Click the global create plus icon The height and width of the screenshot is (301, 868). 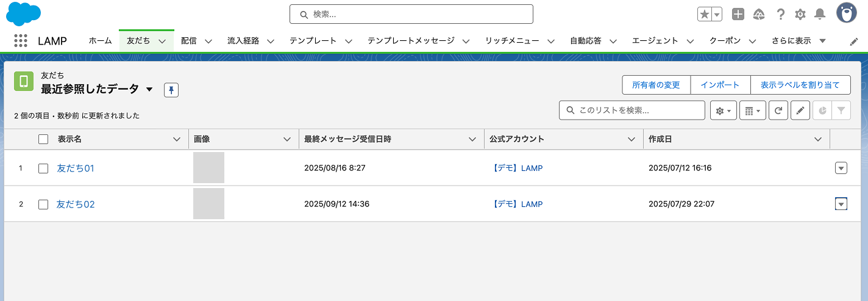click(738, 14)
